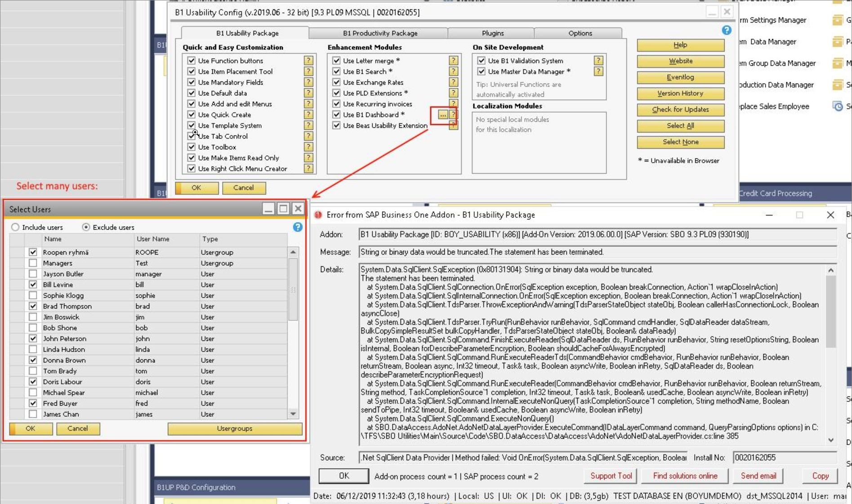Click folder icon beside Production Data Manager
This screenshot has width=852, height=504.
pyautogui.click(x=838, y=85)
